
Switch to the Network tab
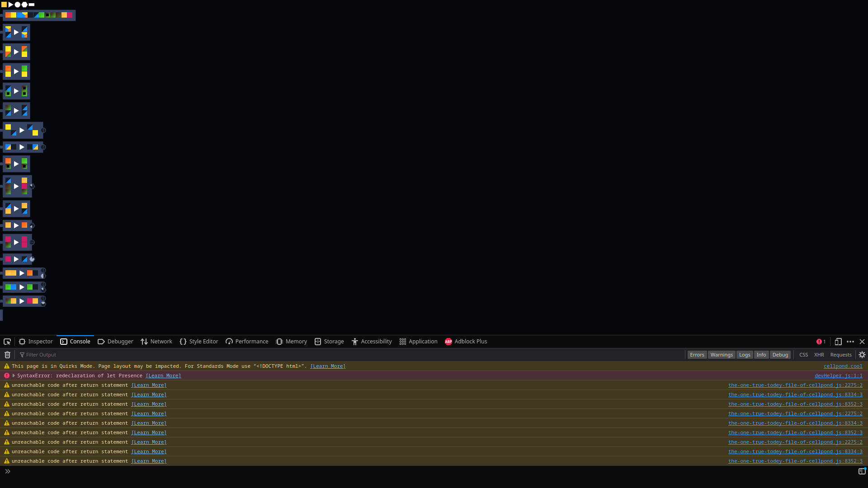156,342
